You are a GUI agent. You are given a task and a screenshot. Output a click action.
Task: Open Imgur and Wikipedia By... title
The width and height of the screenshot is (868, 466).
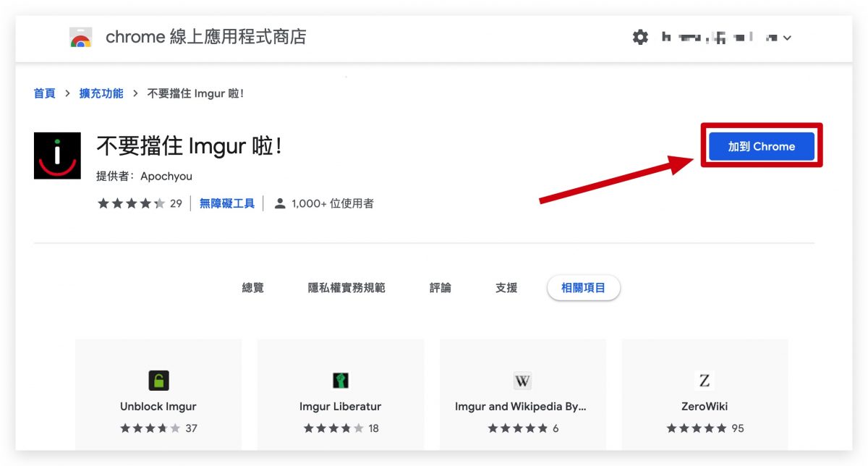521,407
